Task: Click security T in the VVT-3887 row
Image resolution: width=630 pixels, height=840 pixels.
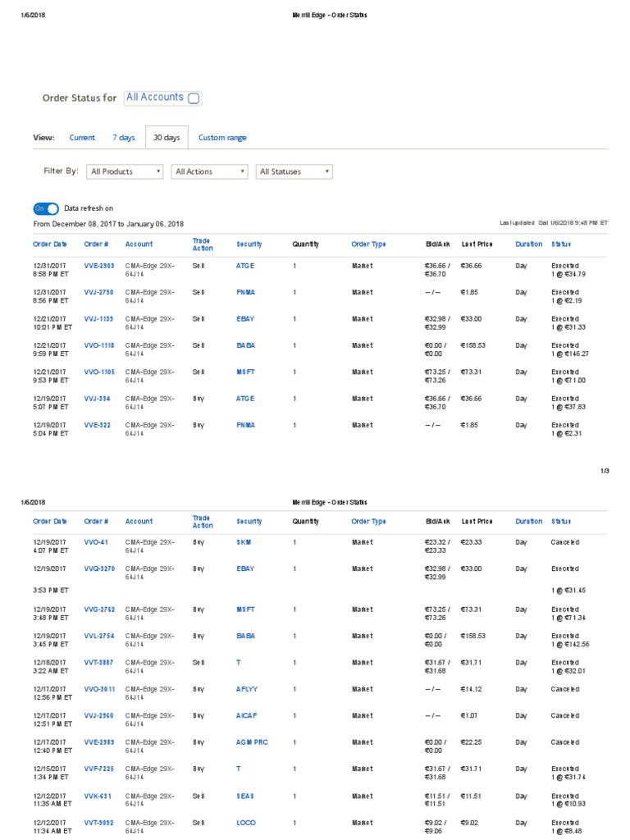Action: (x=239, y=663)
